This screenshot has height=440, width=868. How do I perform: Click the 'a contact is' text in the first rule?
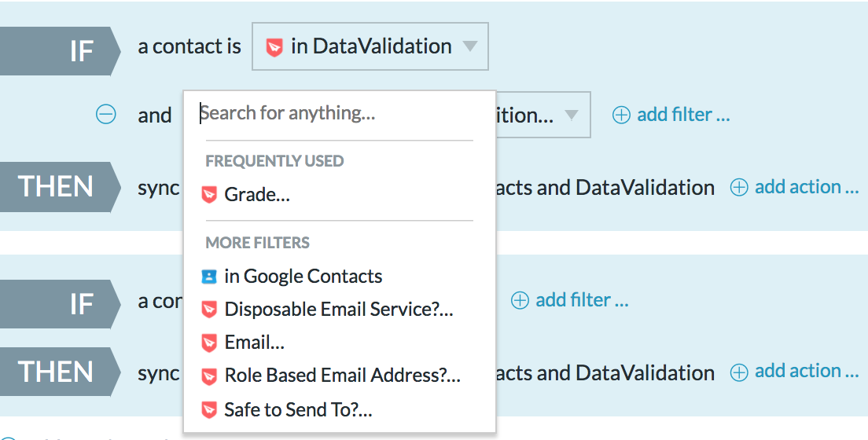pyautogui.click(x=189, y=46)
